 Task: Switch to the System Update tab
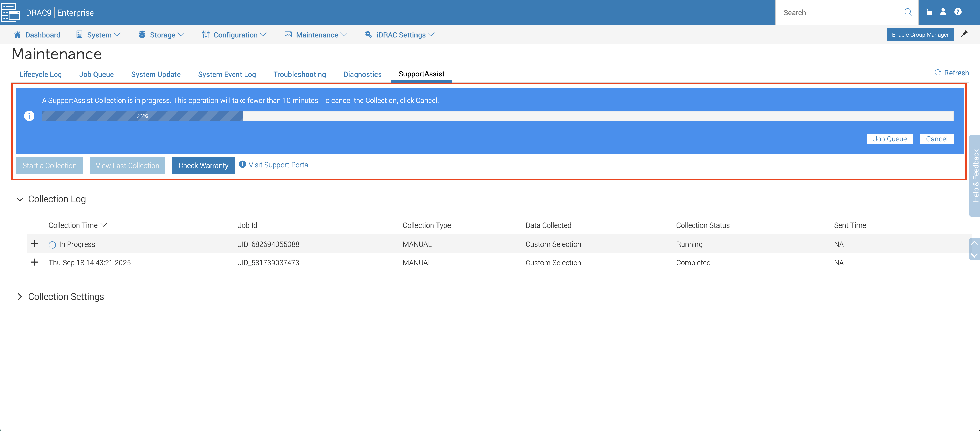pyautogui.click(x=156, y=74)
